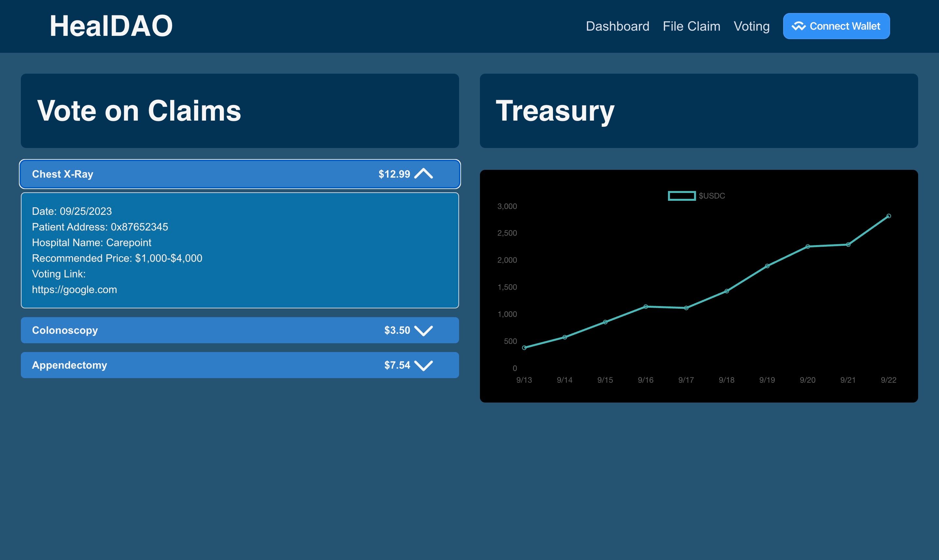Select the Colonoscopy claim title
939x560 pixels.
tap(65, 330)
